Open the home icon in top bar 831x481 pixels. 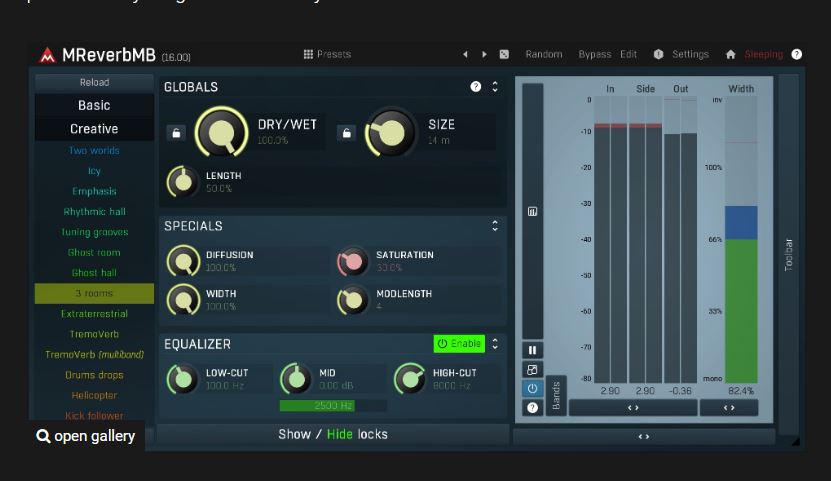point(730,54)
